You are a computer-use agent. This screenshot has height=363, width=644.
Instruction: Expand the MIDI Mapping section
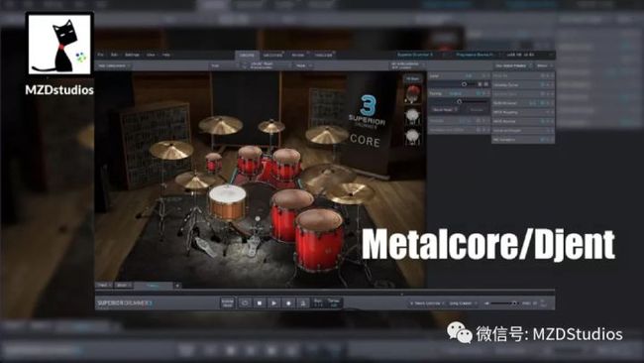tap(523, 112)
